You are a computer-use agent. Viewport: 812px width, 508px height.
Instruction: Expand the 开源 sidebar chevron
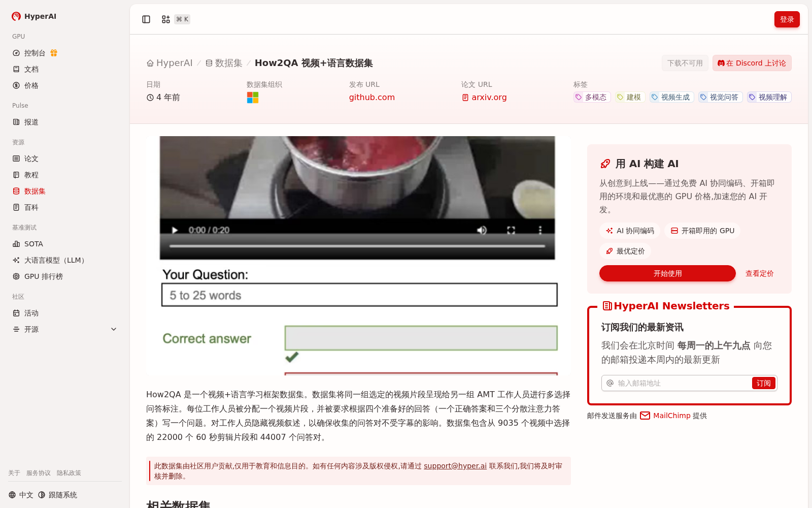pos(114,329)
